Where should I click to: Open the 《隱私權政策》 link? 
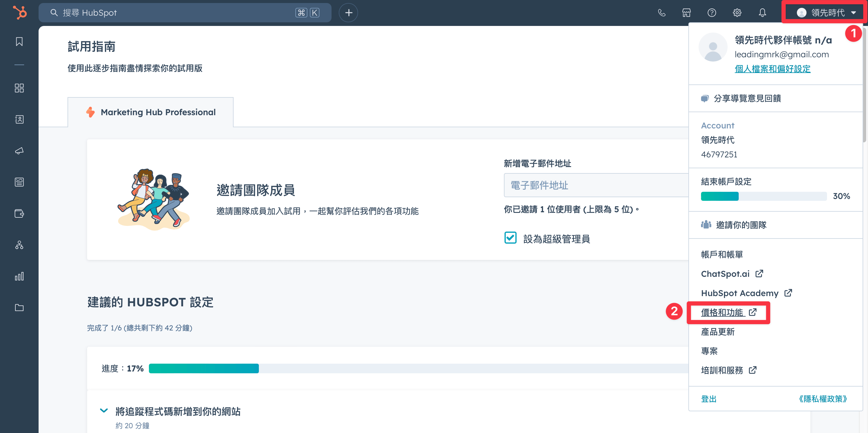pos(823,399)
